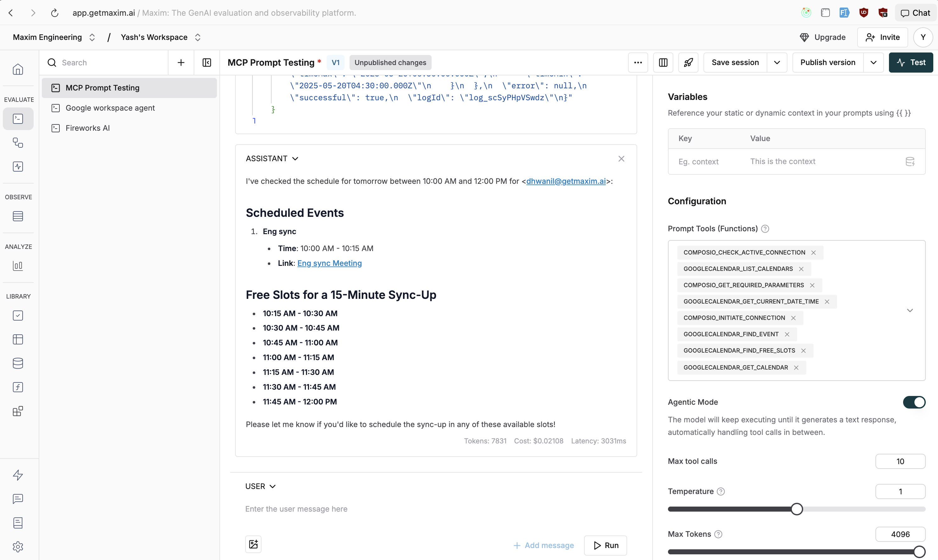
Task: Click the deploy rocket icon in the toolbar
Action: click(688, 62)
